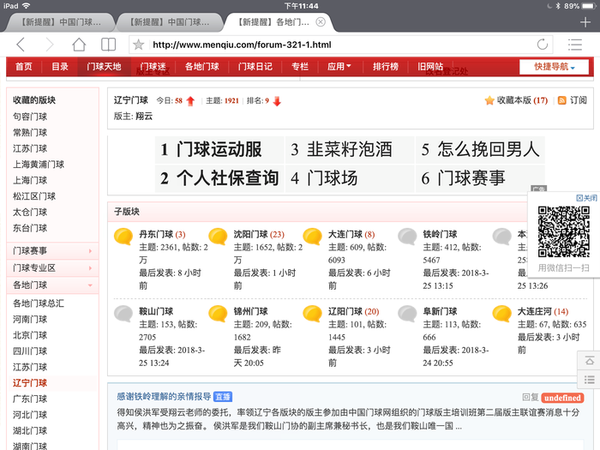Expand the 门球赛事 sidebar section
The height and width of the screenshot is (450, 600).
tap(53, 251)
